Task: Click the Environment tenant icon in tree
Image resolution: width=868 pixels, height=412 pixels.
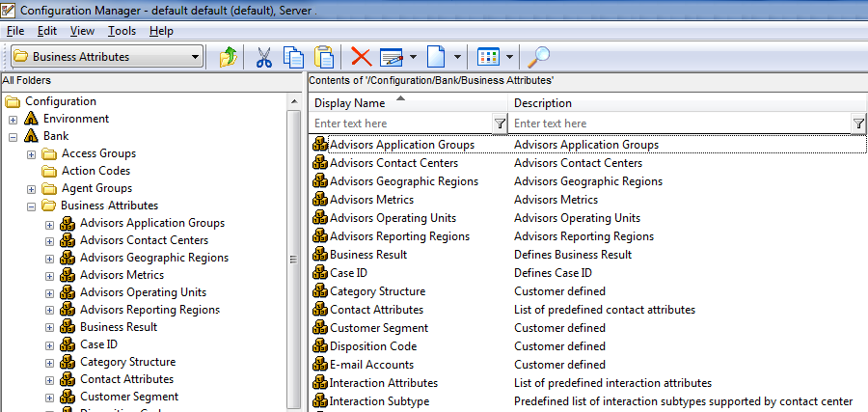Action: click(31, 119)
